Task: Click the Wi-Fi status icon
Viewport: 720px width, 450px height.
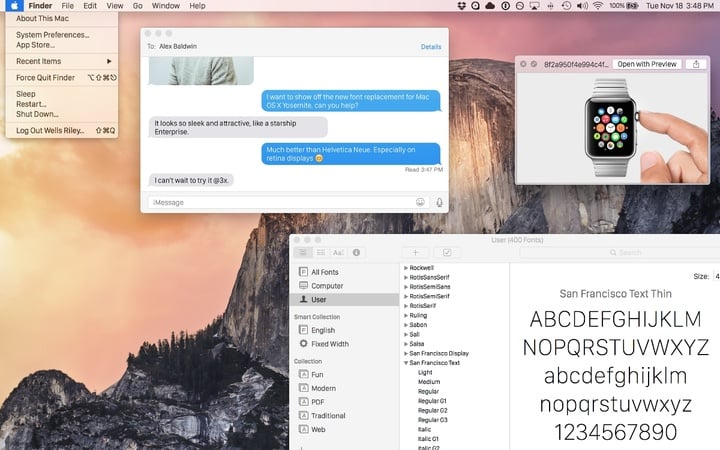Action: [597, 6]
